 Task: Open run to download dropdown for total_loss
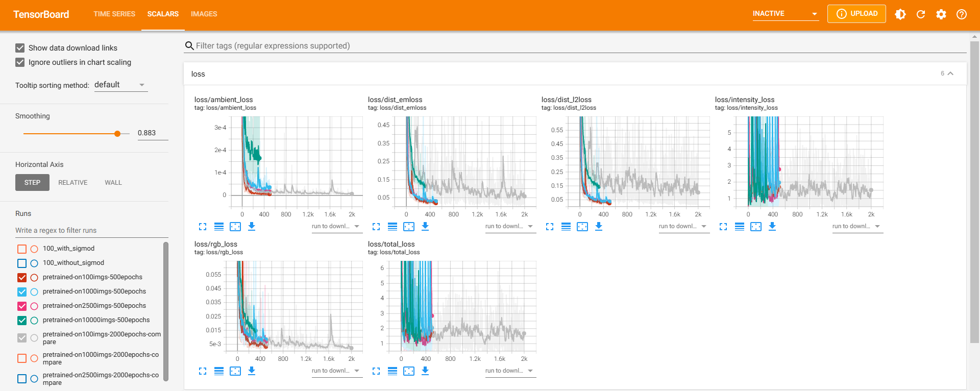[510, 371]
